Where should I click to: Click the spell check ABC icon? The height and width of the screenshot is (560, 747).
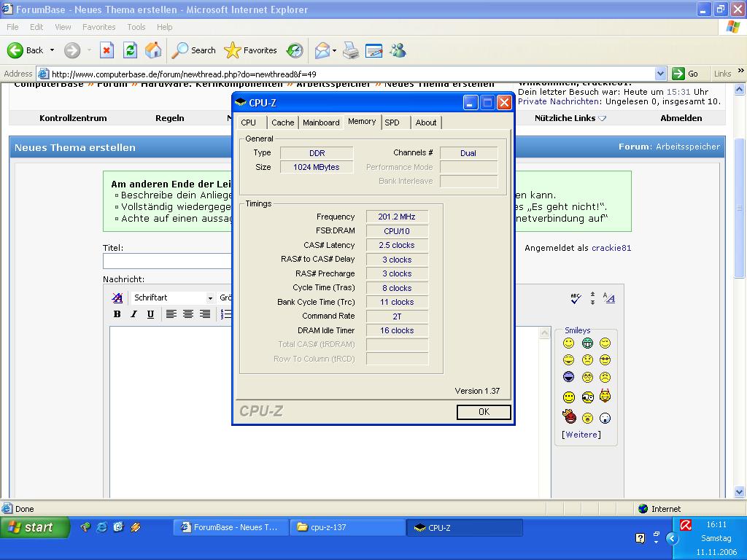pos(576,298)
